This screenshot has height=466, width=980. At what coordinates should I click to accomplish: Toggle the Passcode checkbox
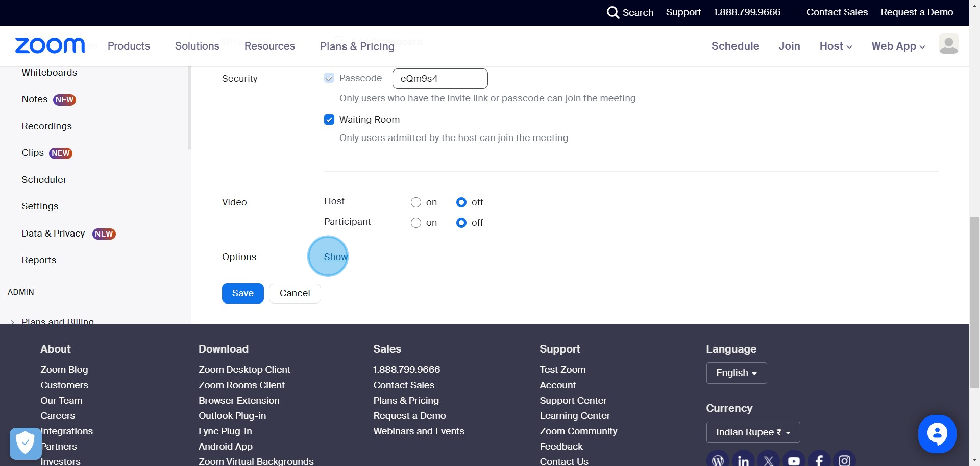329,78
